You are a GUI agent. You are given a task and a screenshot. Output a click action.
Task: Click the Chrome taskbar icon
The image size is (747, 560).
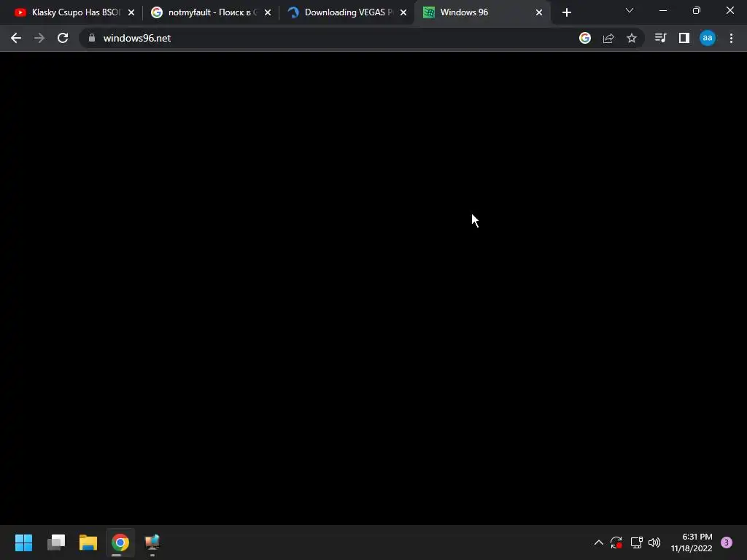(x=120, y=542)
